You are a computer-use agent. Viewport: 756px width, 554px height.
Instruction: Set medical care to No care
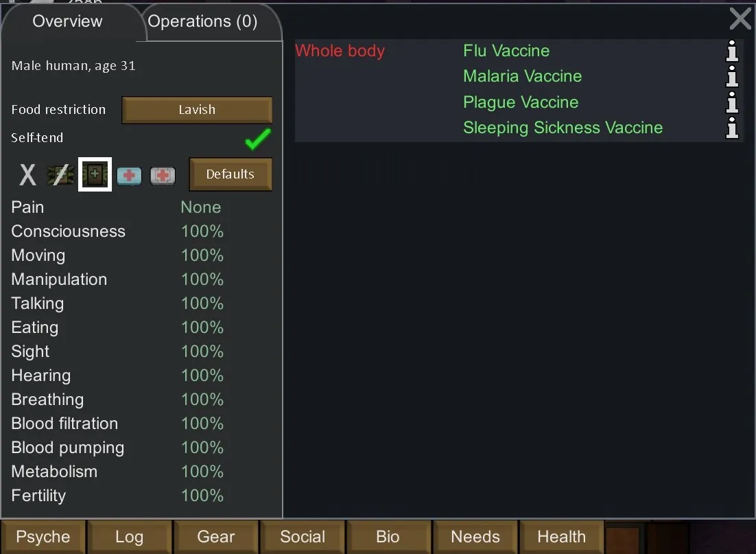[x=27, y=175]
